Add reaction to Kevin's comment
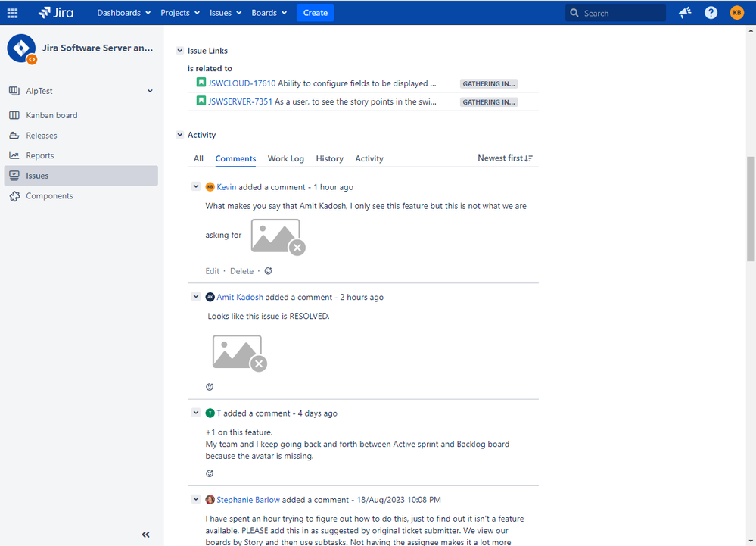 click(x=269, y=271)
